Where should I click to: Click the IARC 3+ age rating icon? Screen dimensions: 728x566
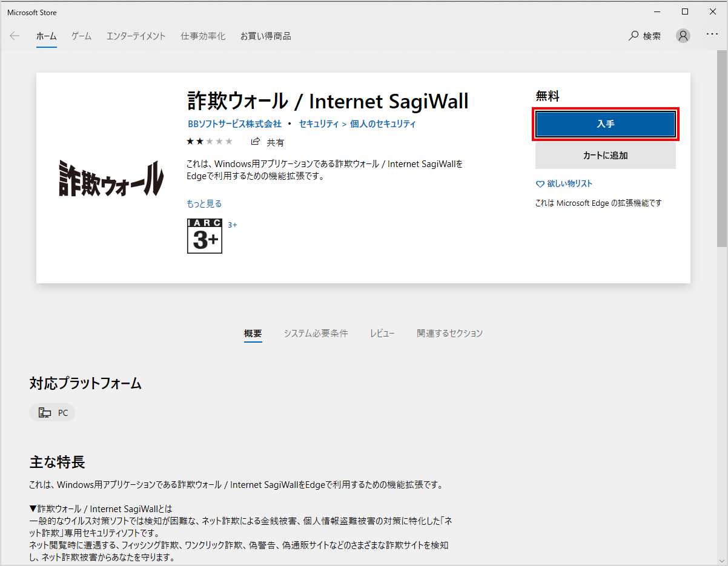point(204,236)
